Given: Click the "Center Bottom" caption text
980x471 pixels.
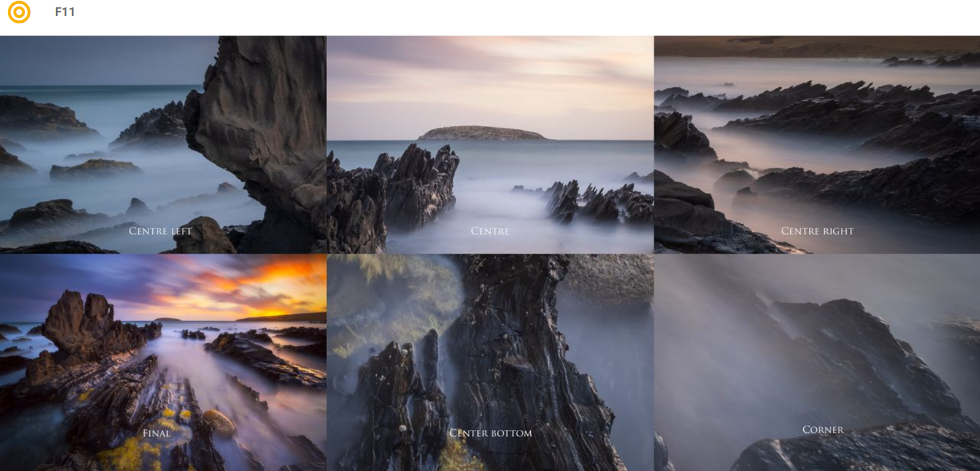Looking at the screenshot, I should click(x=490, y=434).
